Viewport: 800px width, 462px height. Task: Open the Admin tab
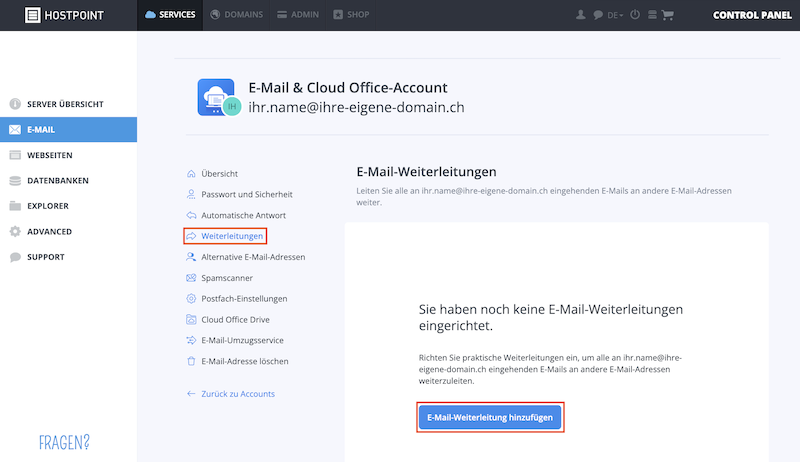298,15
